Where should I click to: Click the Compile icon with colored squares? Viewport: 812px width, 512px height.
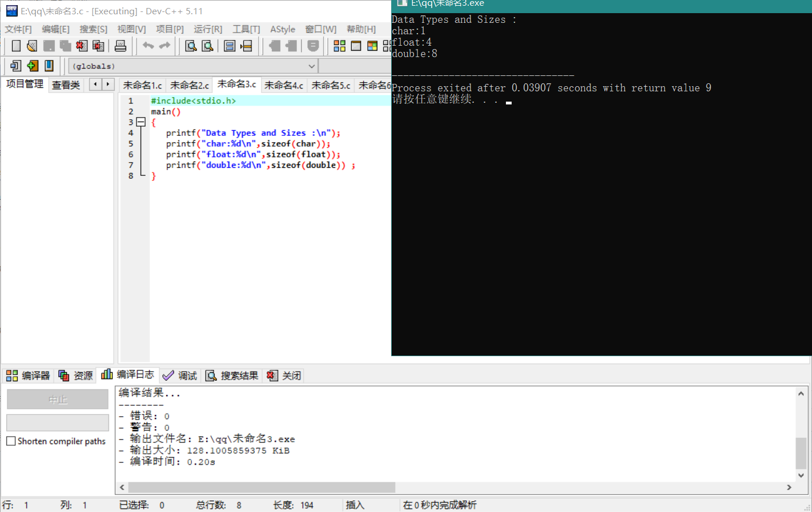tap(339, 46)
